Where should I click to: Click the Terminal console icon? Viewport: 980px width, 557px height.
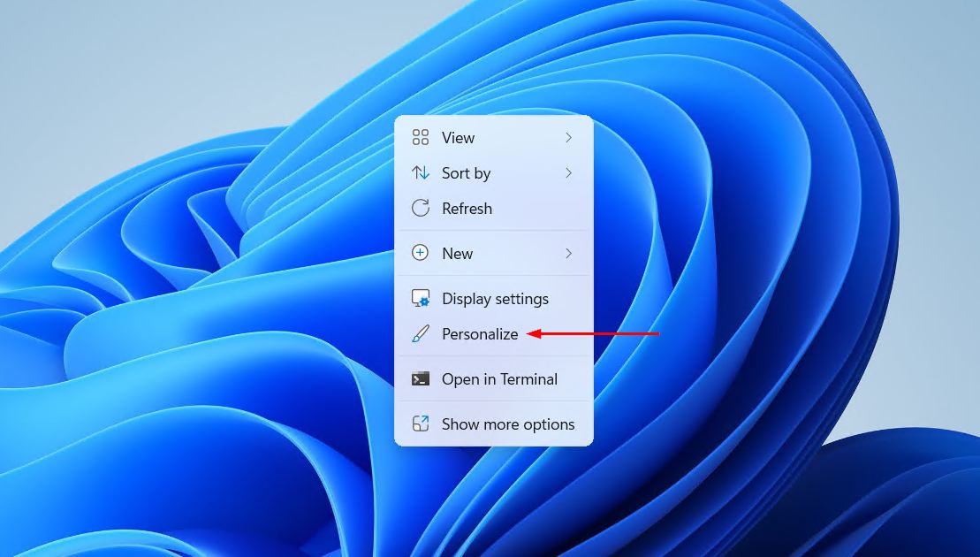421,378
